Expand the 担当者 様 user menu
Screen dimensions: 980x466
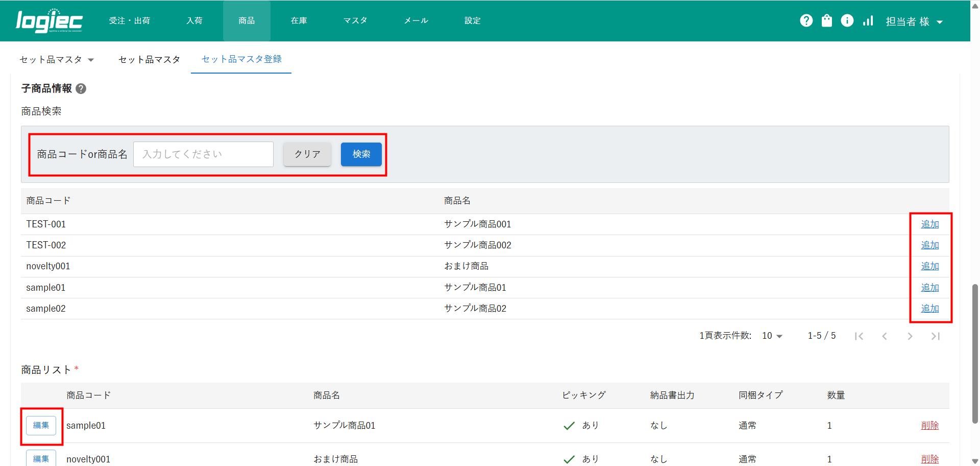pyautogui.click(x=914, y=21)
